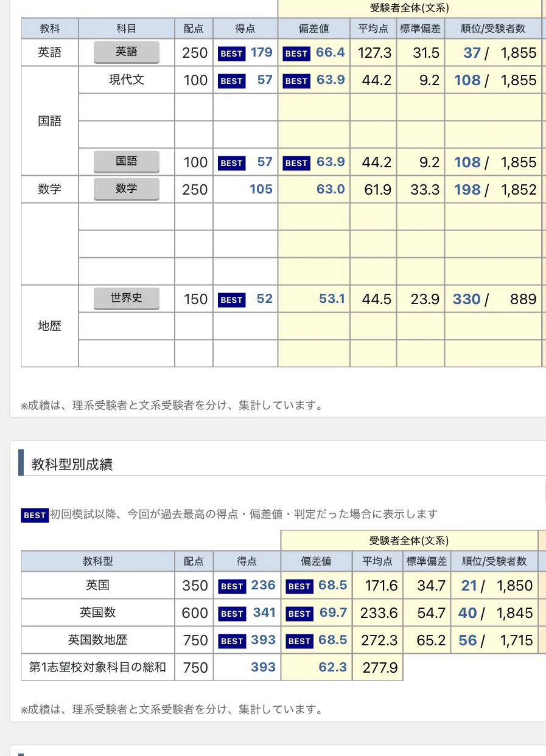Open the 国語 subject button
This screenshot has width=546, height=756.
pos(127,161)
